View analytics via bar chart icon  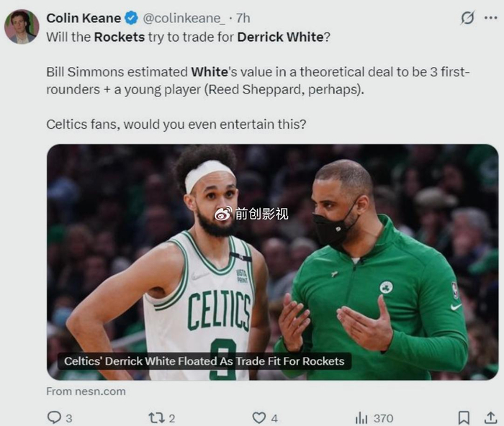[361, 418]
